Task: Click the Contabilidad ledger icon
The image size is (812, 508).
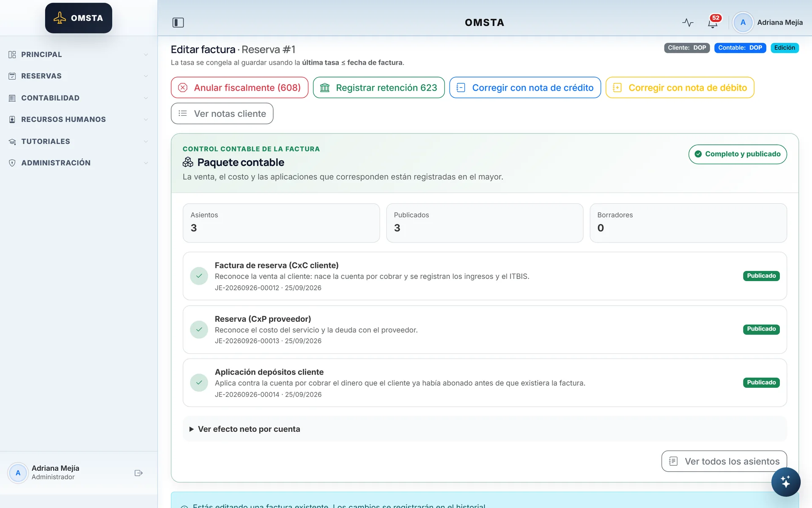Action: click(12, 98)
